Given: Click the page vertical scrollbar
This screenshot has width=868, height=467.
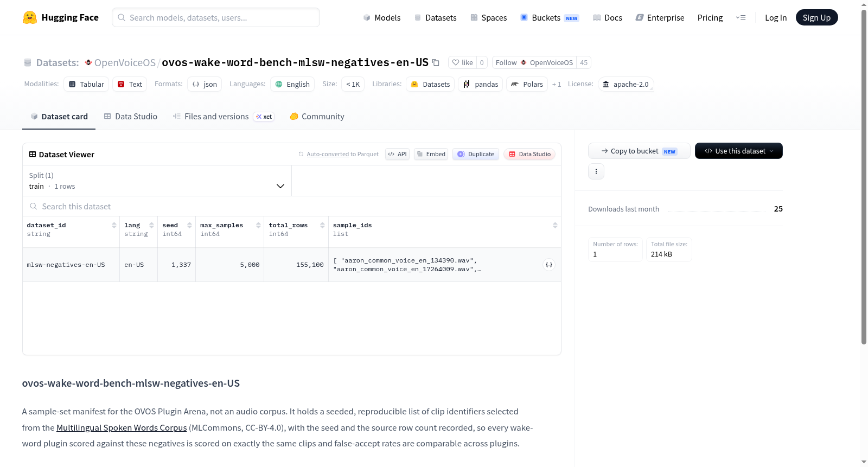Looking at the screenshot, I should click(x=864, y=176).
